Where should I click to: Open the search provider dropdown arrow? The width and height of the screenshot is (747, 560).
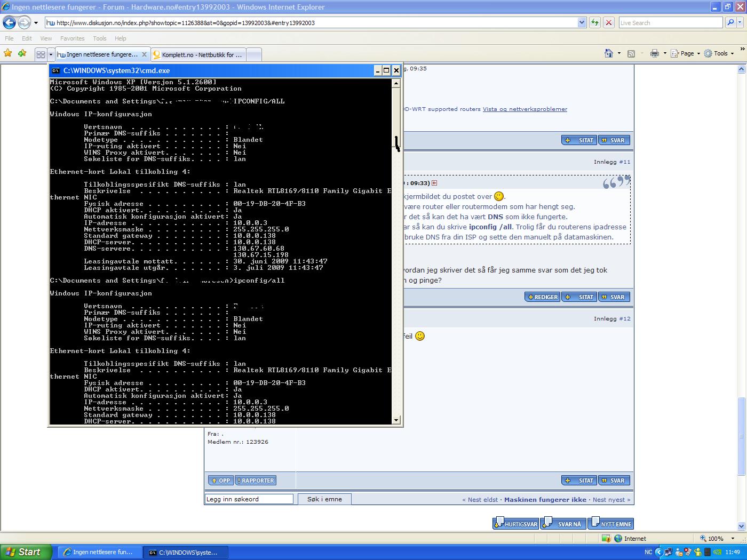740,23
